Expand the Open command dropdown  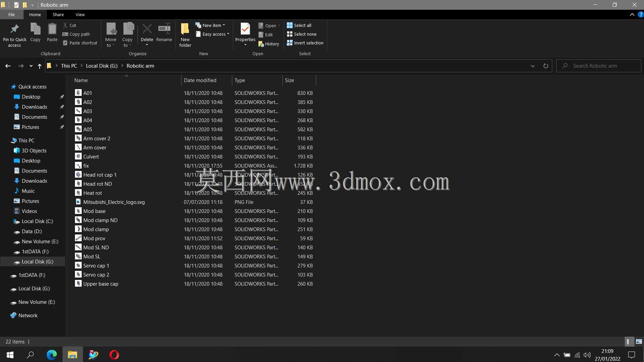pos(279,26)
